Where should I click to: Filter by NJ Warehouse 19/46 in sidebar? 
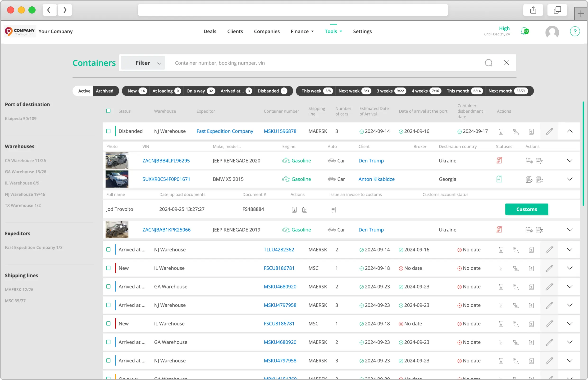point(25,194)
